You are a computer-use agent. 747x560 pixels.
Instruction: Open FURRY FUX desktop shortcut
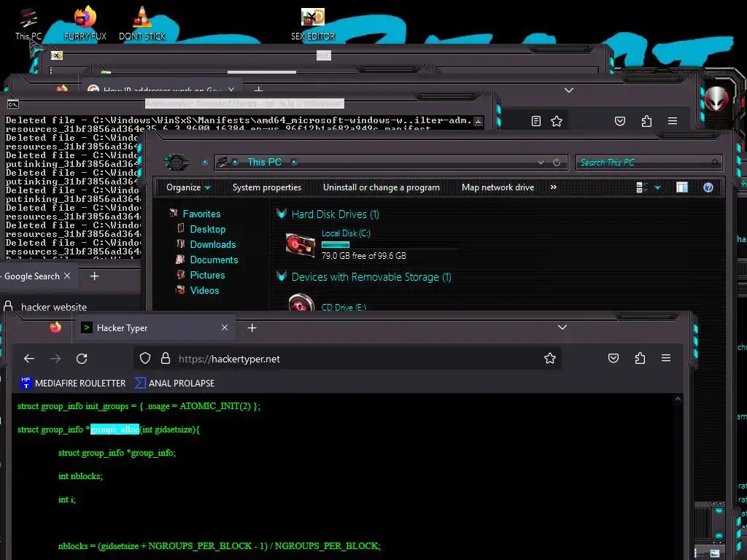coord(85,24)
